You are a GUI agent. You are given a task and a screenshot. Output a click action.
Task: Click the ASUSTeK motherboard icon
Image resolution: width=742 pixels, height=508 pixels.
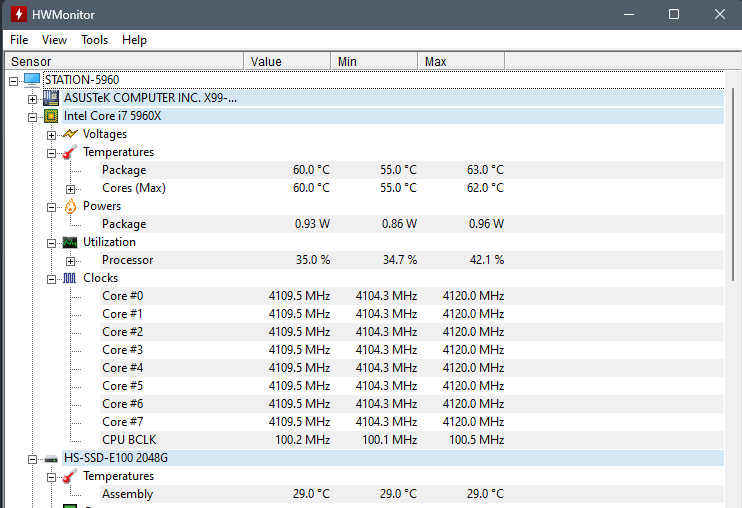(51, 98)
